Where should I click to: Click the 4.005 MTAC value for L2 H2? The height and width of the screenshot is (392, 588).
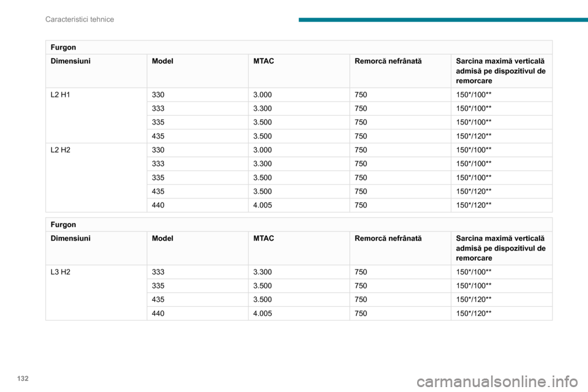263,205
